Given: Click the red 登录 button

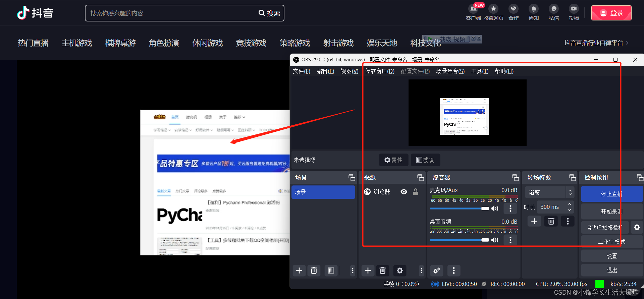Looking at the screenshot, I should point(611,13).
